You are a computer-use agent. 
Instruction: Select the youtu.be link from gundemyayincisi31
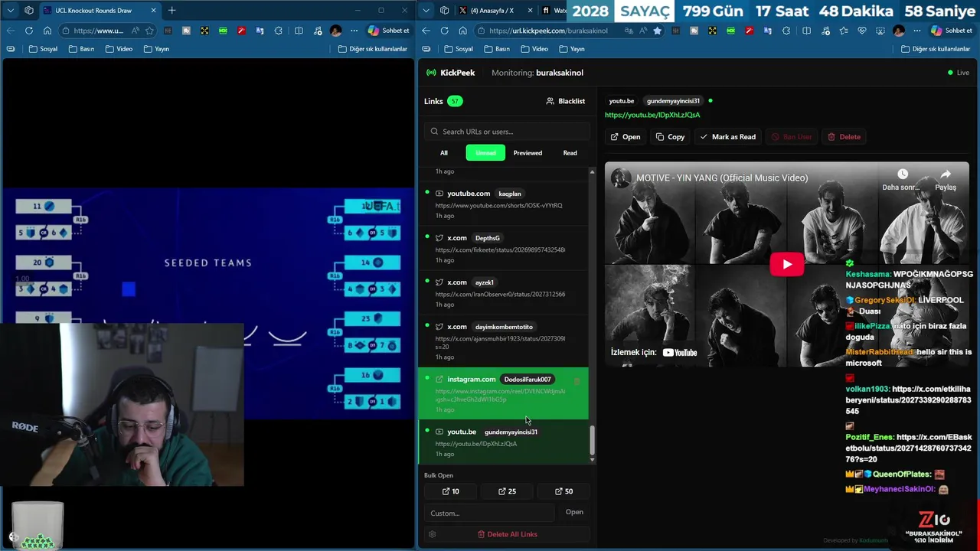(503, 442)
